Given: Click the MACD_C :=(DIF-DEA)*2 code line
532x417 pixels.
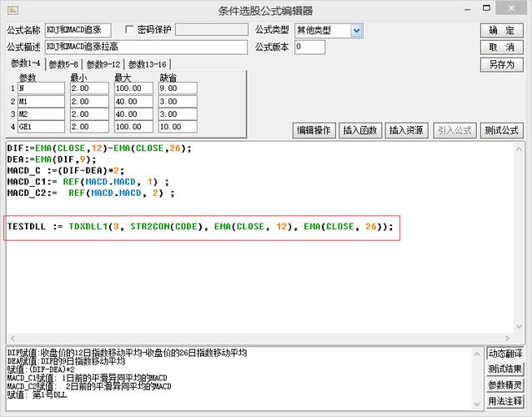Looking at the screenshot, I should coord(66,171).
